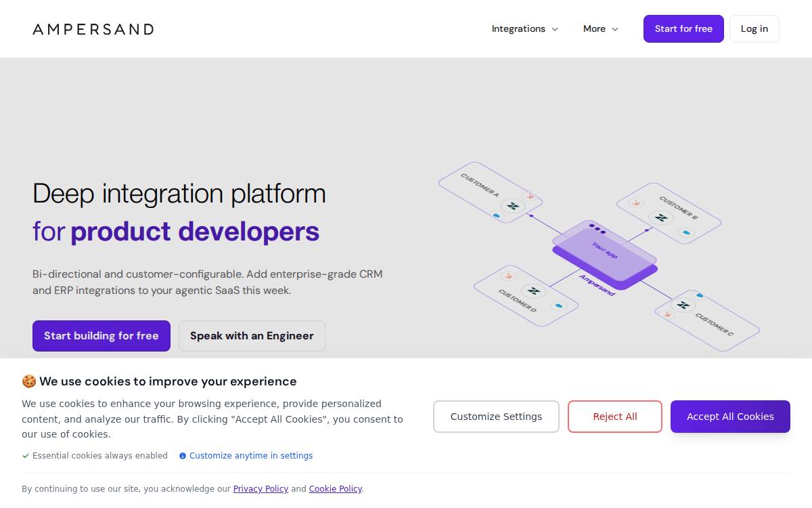Open the Cookie Policy link
This screenshot has height=508, width=812.
click(x=336, y=489)
